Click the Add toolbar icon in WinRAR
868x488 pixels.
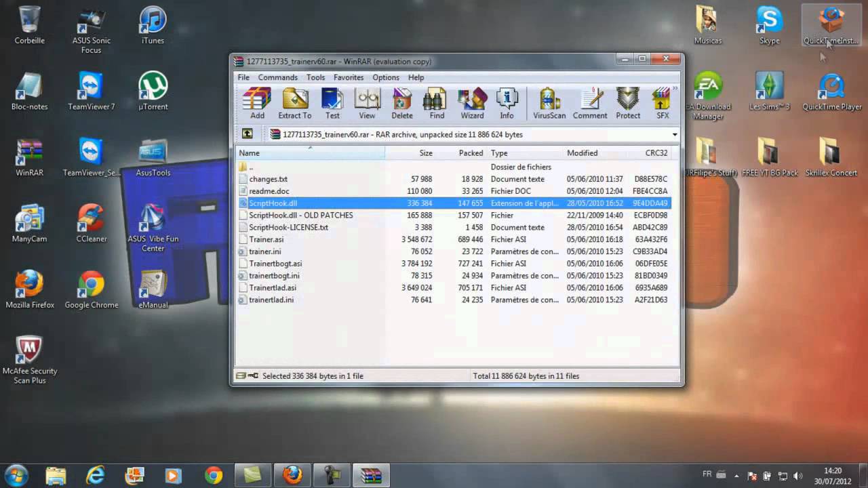tap(257, 104)
